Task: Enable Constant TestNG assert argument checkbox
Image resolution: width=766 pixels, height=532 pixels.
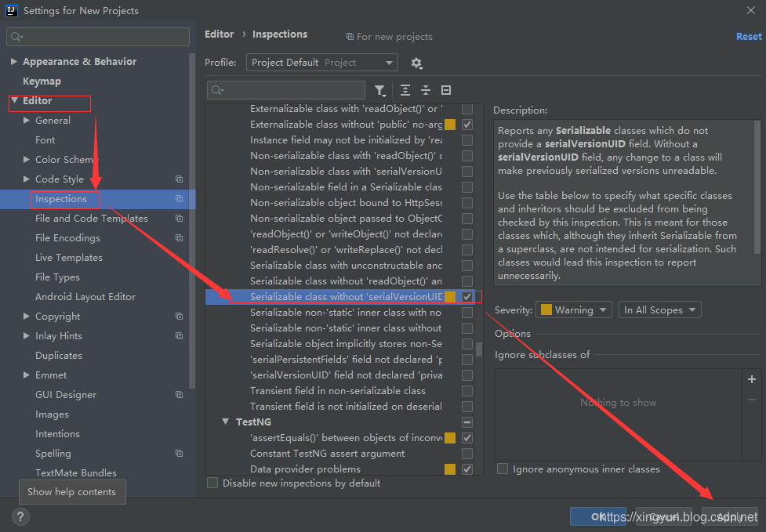Action: (467, 454)
